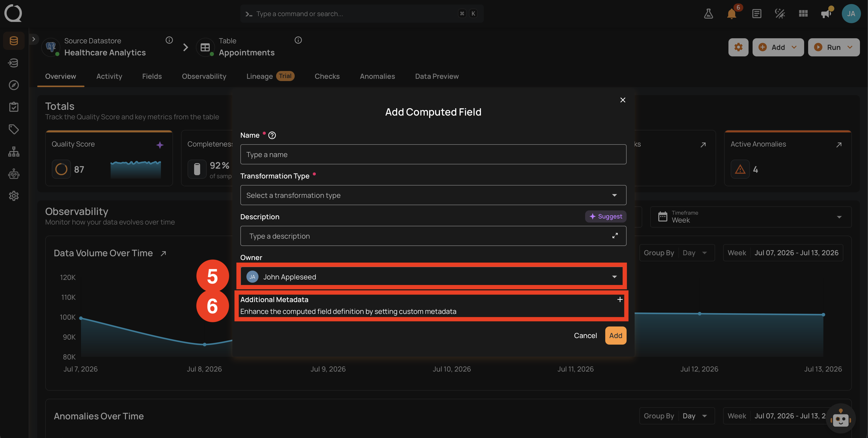Open the notifications bell
This screenshot has width=868, height=438.
point(731,14)
